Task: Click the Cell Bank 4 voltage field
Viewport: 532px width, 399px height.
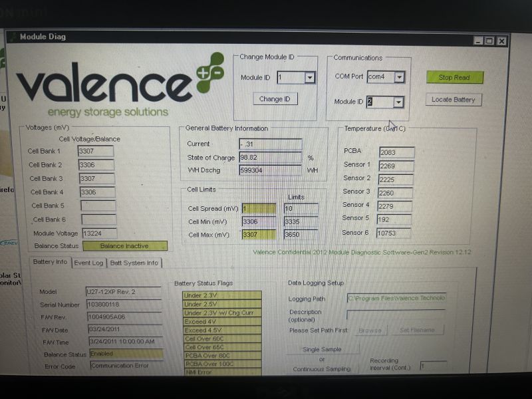Action: coord(98,192)
